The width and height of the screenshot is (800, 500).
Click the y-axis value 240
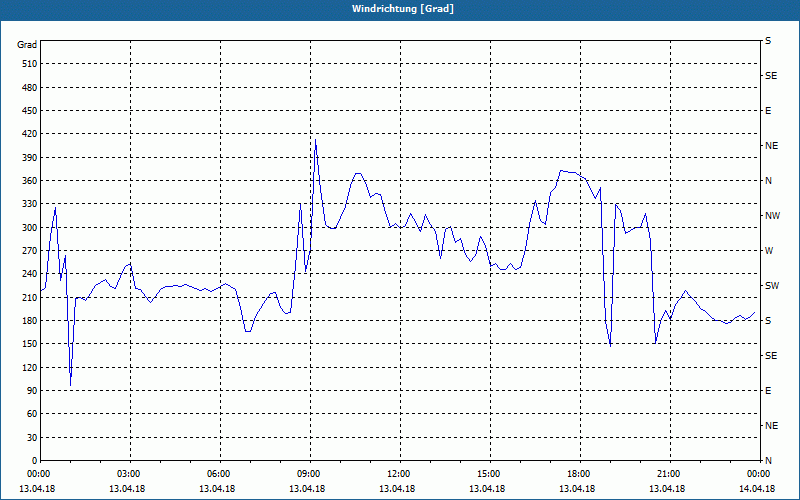pyautogui.click(x=31, y=274)
